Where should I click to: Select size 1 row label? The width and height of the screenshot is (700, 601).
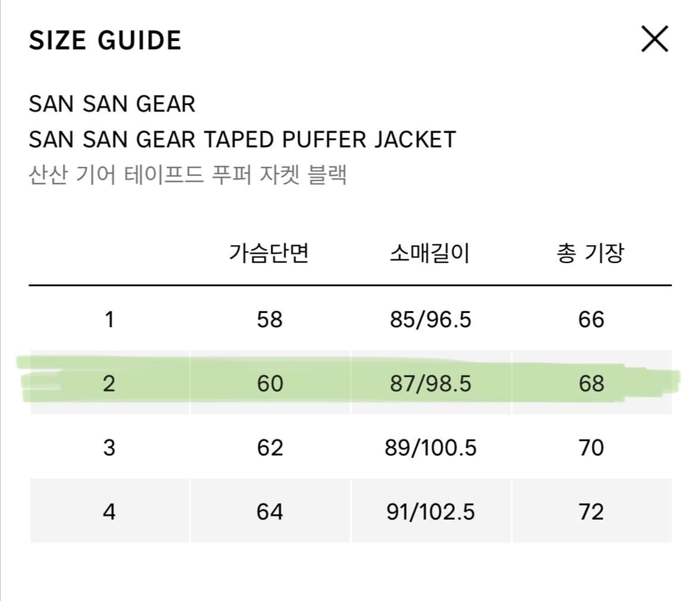point(110,320)
